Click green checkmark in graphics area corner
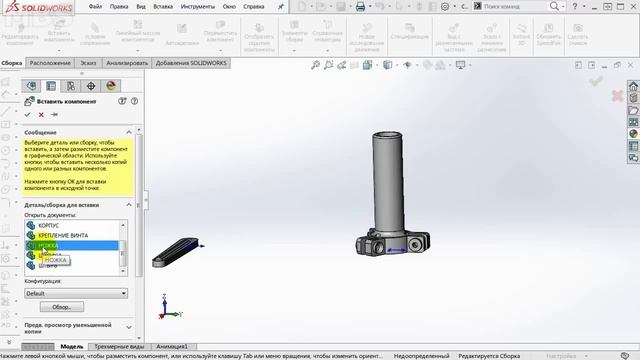640x360 pixels. tap(596, 81)
